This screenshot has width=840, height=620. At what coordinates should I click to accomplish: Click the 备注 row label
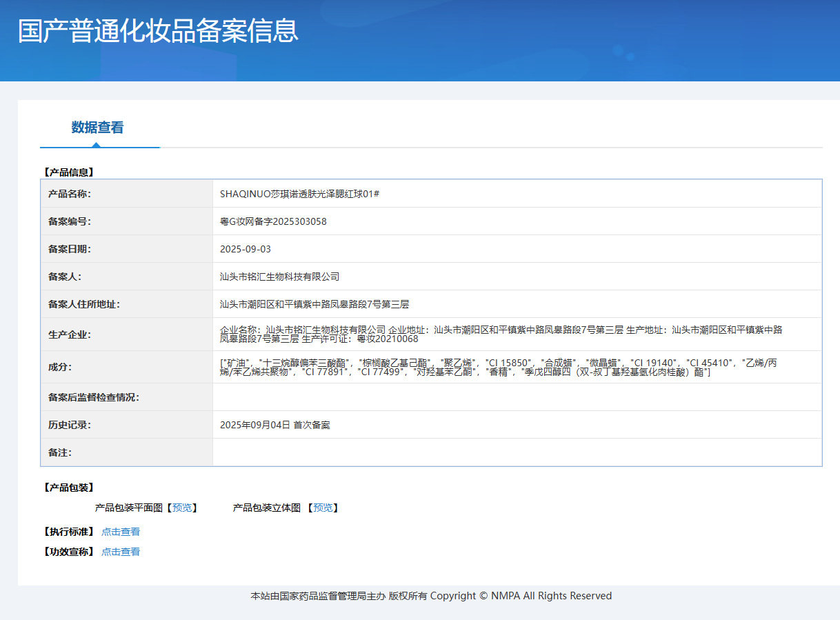point(60,452)
